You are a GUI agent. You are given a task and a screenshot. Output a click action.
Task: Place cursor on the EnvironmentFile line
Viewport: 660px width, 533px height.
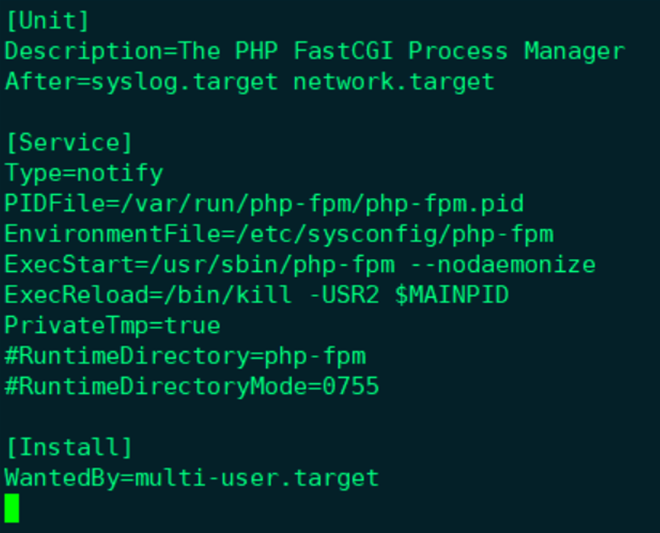click(x=279, y=234)
